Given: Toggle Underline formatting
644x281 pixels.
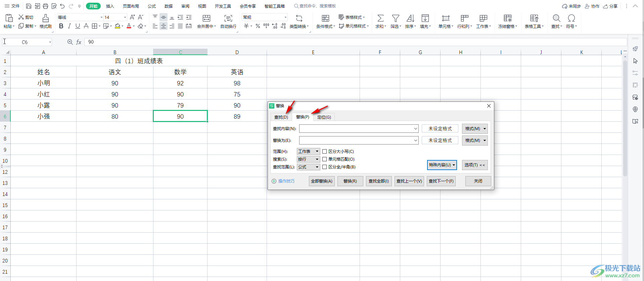Looking at the screenshot, I should point(78,26).
